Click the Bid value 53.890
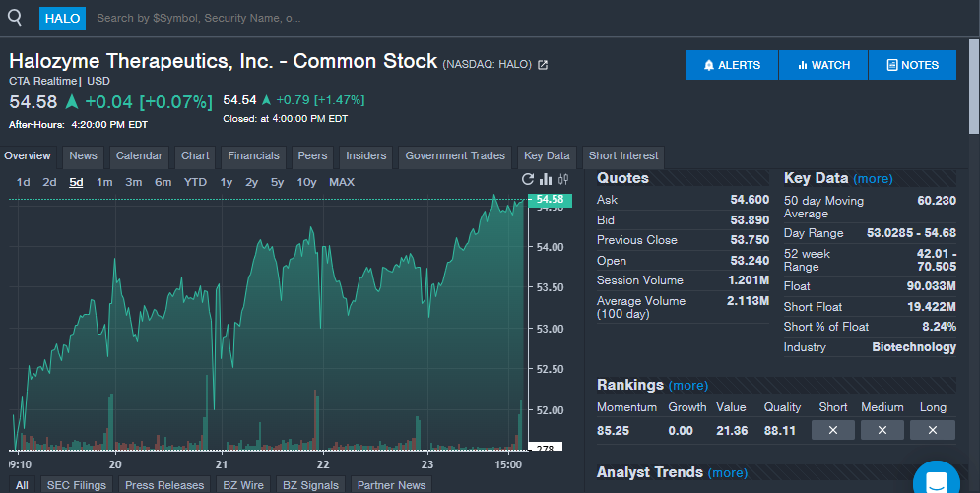This screenshot has height=493, width=980. pyautogui.click(x=750, y=220)
